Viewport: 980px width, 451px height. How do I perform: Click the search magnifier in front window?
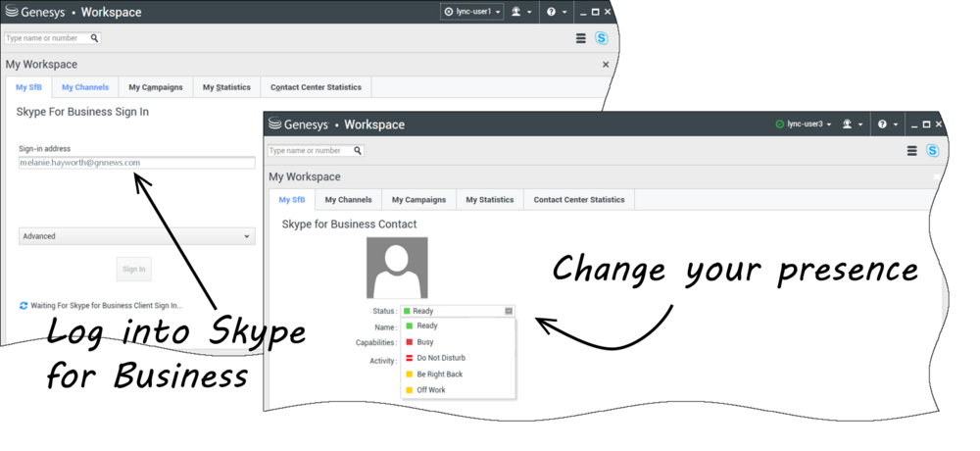pyautogui.click(x=358, y=151)
